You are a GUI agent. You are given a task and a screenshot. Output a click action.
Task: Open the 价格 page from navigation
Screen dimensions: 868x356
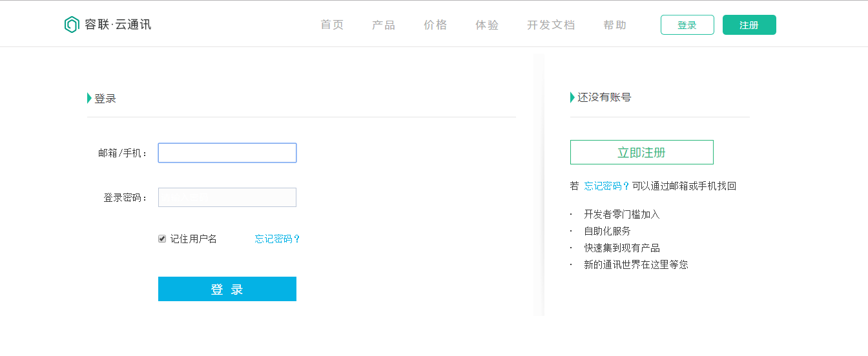(435, 25)
